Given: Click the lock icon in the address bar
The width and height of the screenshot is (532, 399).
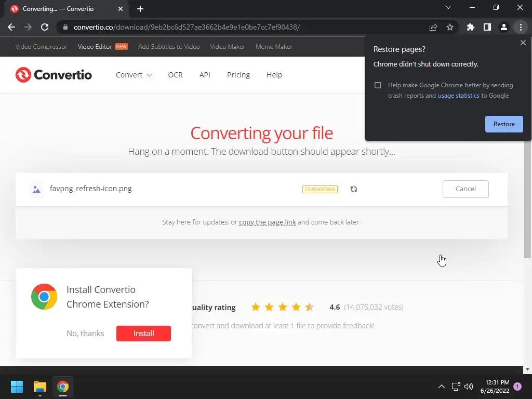Looking at the screenshot, I should [65, 27].
